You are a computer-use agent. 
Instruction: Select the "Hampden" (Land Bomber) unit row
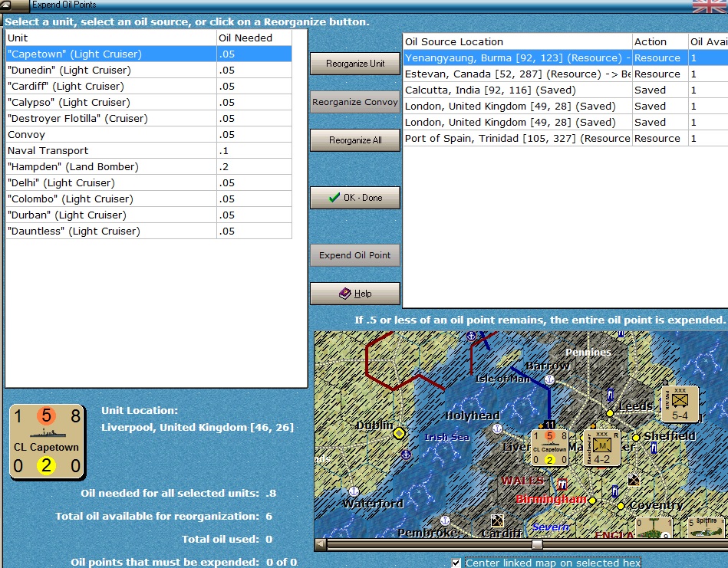[149, 166]
